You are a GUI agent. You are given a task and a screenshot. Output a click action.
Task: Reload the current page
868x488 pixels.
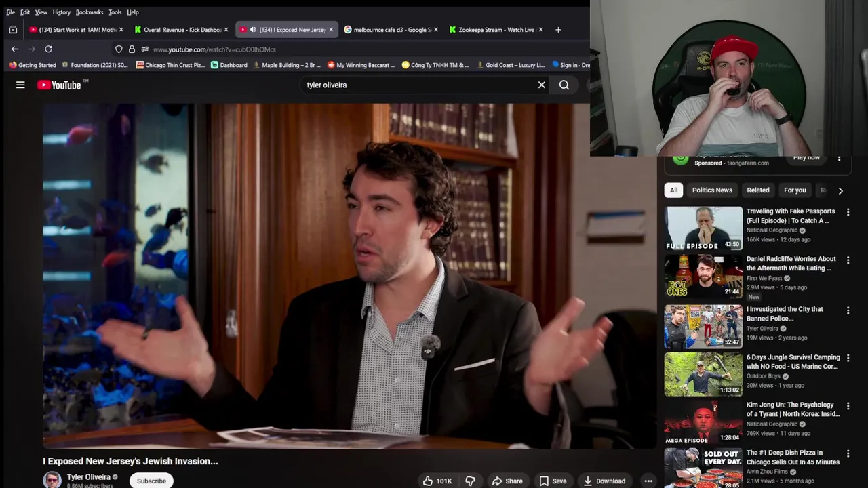tap(48, 49)
